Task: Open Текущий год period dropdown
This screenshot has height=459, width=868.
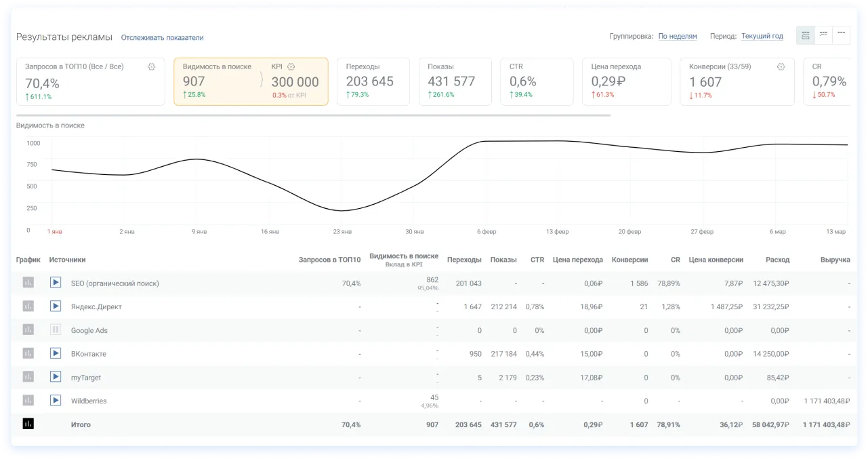Action: tap(762, 37)
